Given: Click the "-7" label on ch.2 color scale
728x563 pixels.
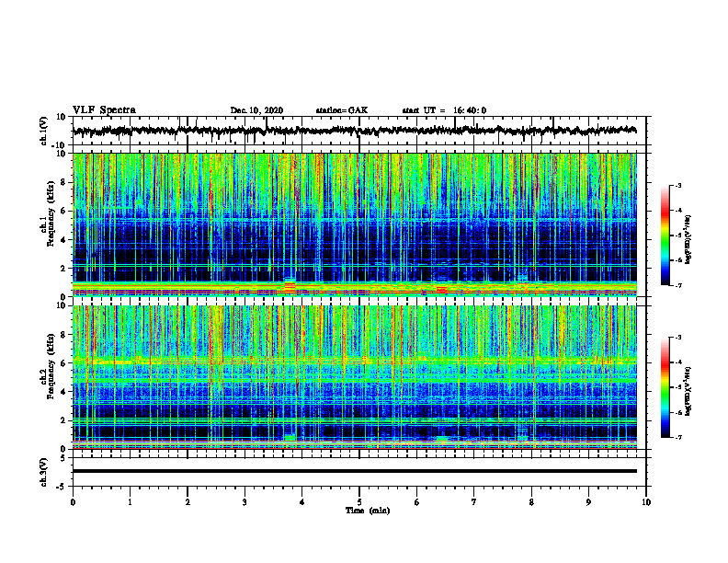Looking at the screenshot, I should pyautogui.click(x=678, y=437).
